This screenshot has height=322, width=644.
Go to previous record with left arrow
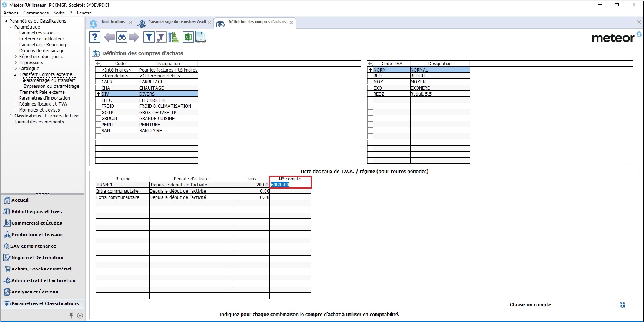coord(109,37)
